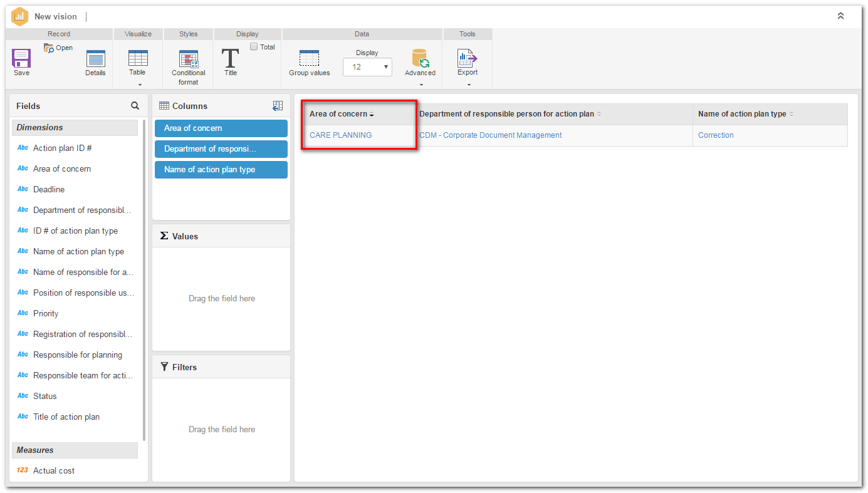This screenshot has height=493, width=868.
Task: Open the Correction cell link
Action: pos(716,135)
